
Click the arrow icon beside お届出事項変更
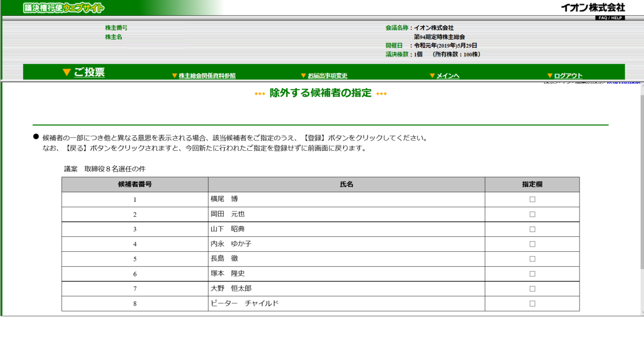(x=303, y=76)
